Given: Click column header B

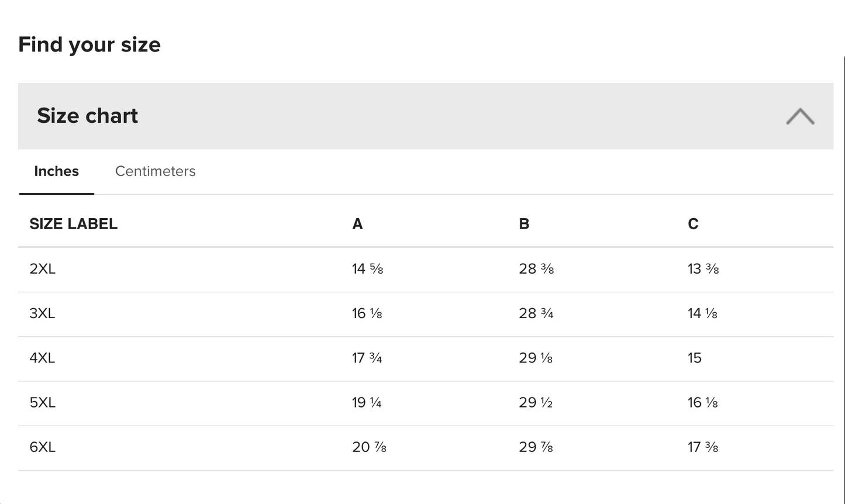Looking at the screenshot, I should click(x=524, y=224).
